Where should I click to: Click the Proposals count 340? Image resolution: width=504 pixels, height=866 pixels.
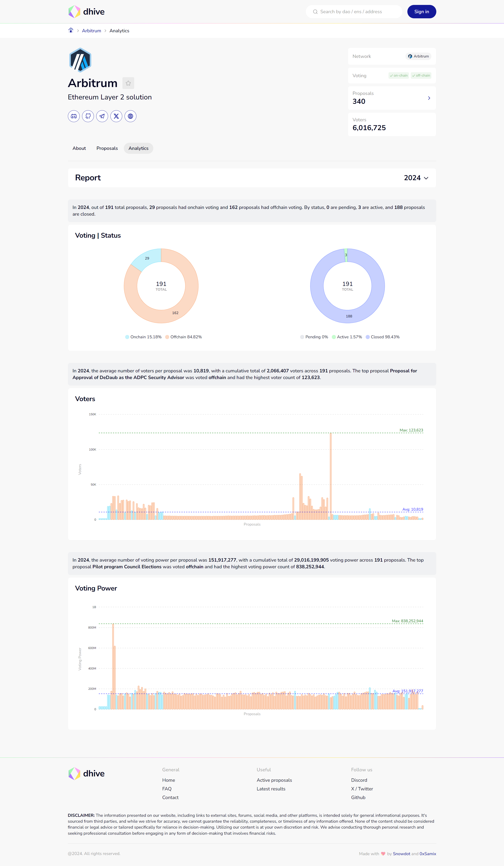(359, 101)
